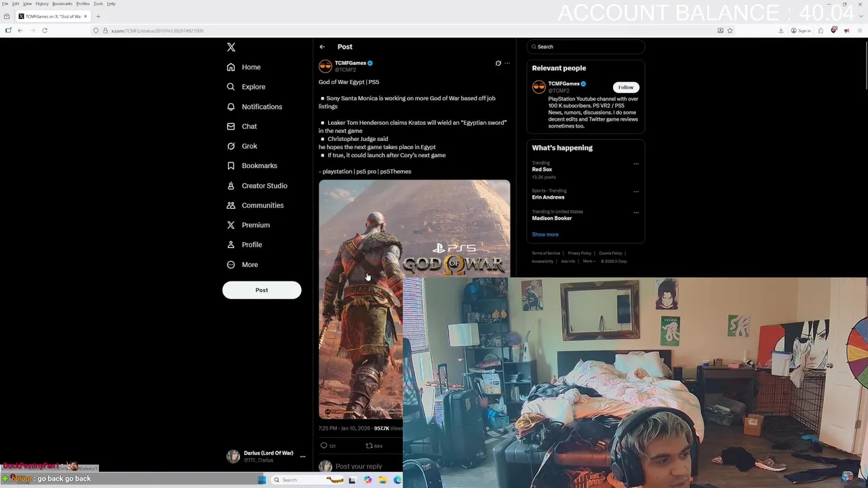The image size is (868, 488).
Task: Open the browser Edit menu
Action: (x=16, y=4)
